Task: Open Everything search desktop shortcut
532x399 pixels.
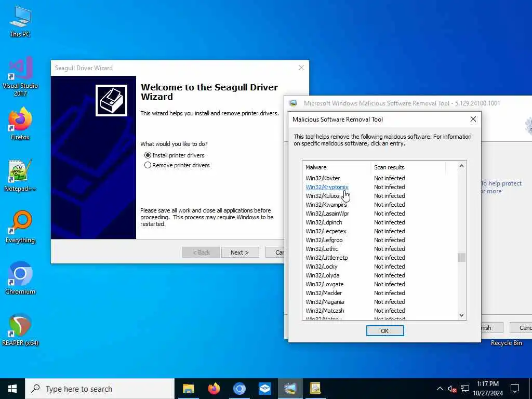Action: (20, 227)
